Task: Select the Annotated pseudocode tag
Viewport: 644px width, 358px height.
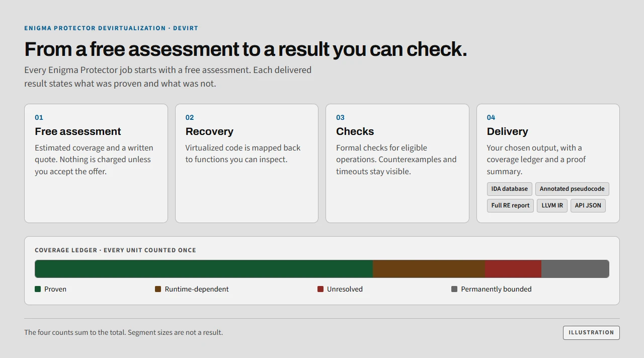Action: coord(572,189)
